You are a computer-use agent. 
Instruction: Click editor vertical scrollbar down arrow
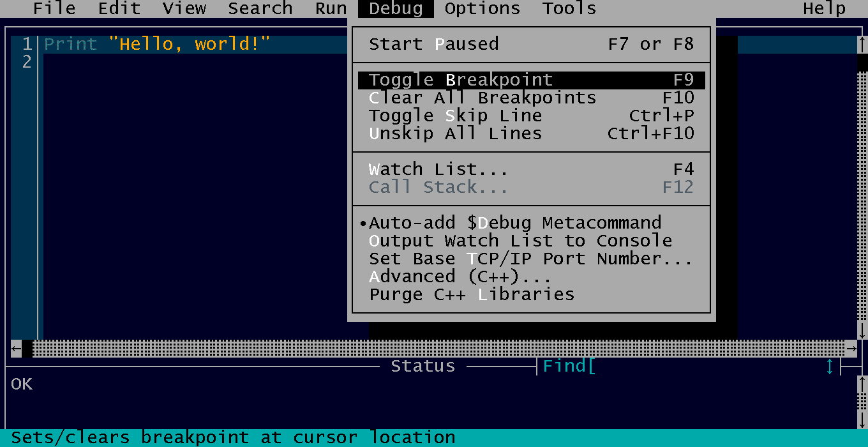coord(862,331)
